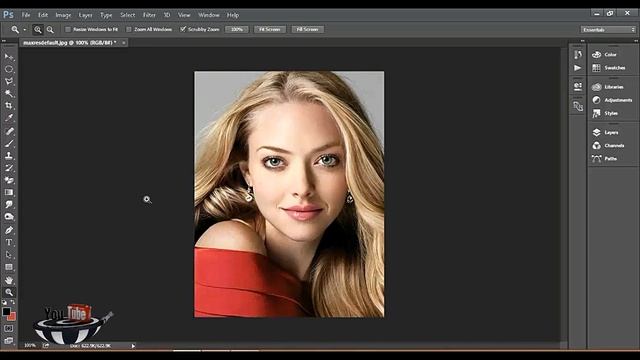This screenshot has height=360, width=640.
Task: Open the History panel icon
Action: [578, 55]
